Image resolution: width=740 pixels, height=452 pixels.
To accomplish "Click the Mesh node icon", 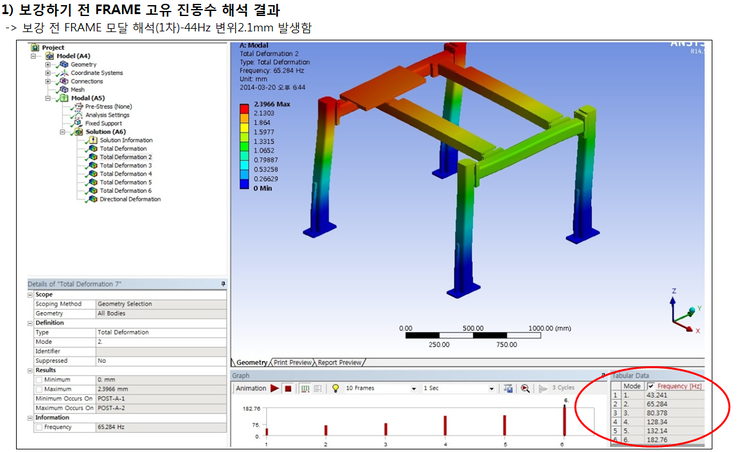I will pos(64,89).
